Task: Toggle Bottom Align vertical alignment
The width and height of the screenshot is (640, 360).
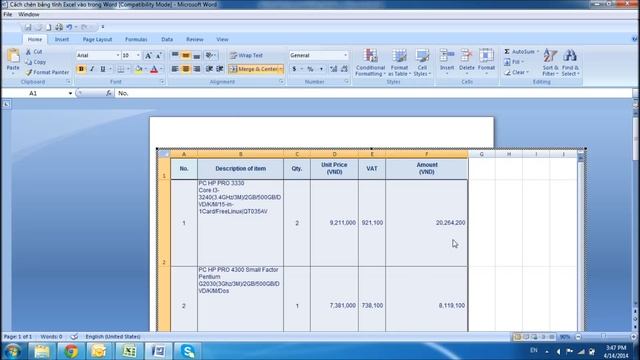Action: (196, 55)
